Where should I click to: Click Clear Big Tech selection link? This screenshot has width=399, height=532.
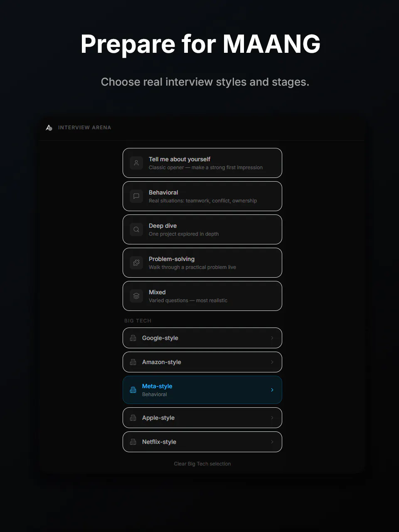[202, 464]
